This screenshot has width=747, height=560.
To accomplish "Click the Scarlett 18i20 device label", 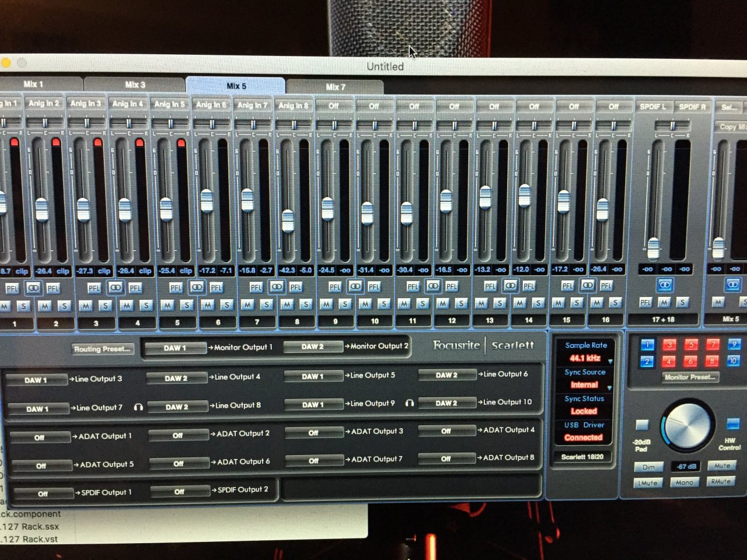I will (x=582, y=457).
